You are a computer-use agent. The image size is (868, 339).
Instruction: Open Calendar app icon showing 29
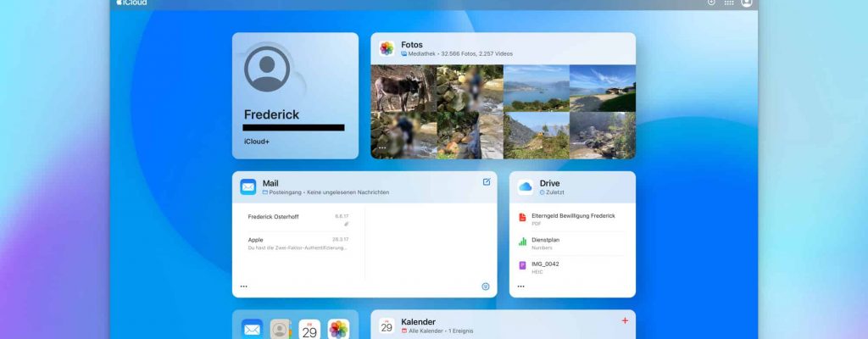click(309, 329)
